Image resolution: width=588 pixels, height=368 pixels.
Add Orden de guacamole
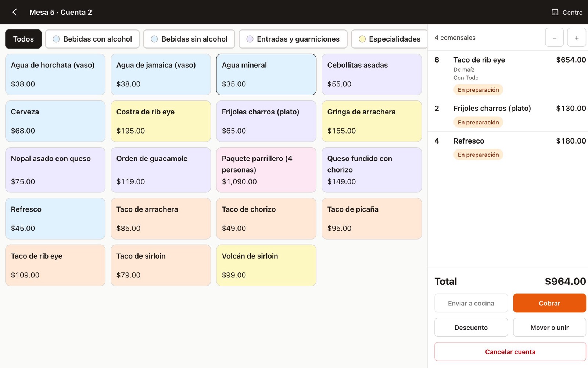[x=161, y=170]
